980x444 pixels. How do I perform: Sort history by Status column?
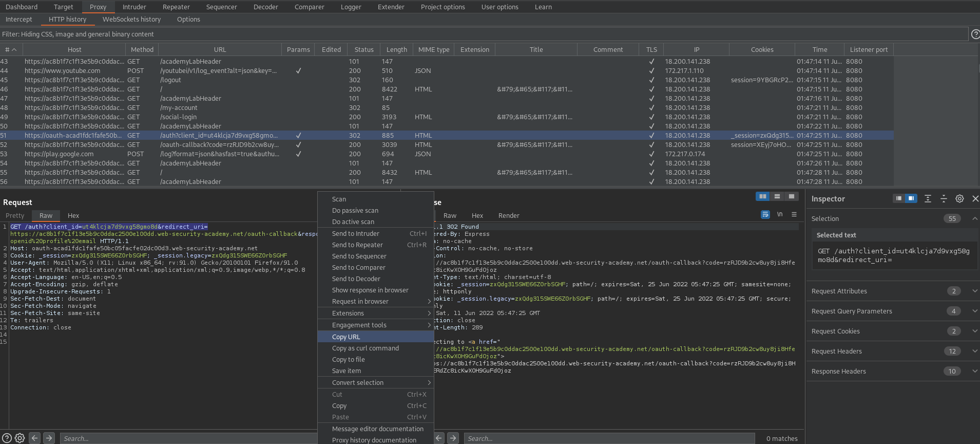364,49
